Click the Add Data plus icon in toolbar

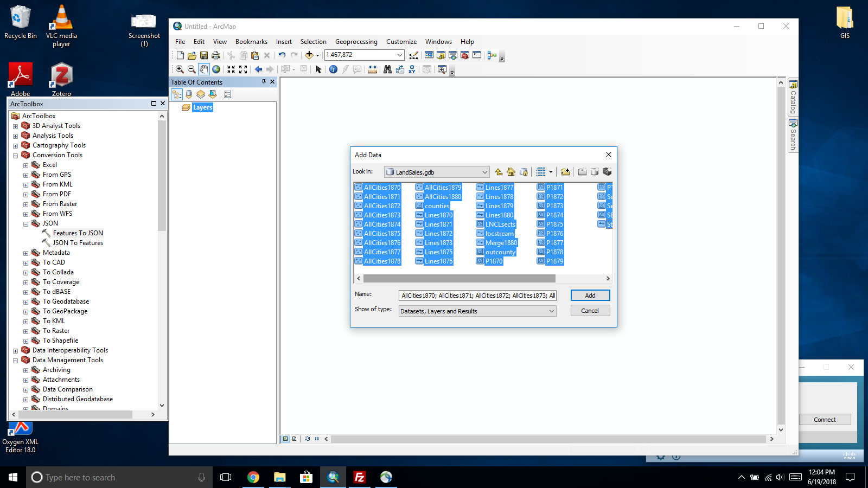309,55
